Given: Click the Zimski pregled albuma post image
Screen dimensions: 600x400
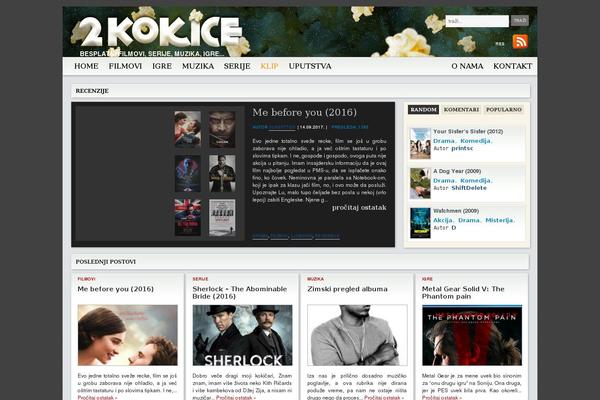Looking at the screenshot, I should (357, 335).
